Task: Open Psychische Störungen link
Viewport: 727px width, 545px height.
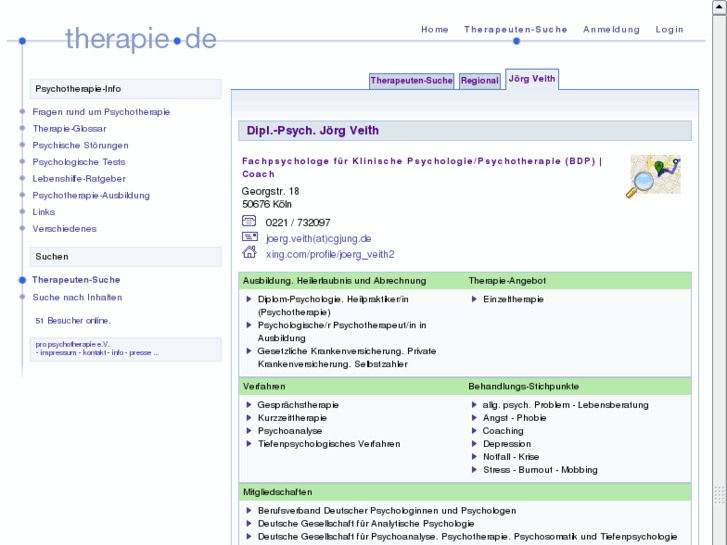Action: click(81, 145)
